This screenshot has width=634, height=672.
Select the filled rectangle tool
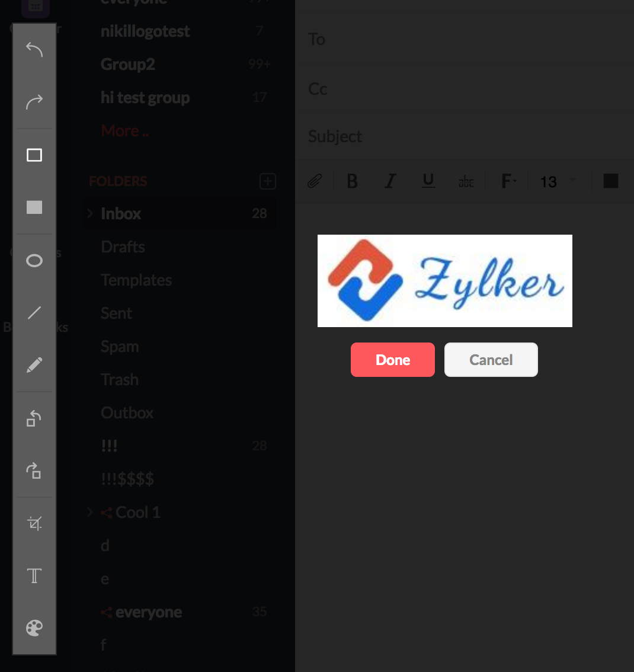[x=34, y=207]
